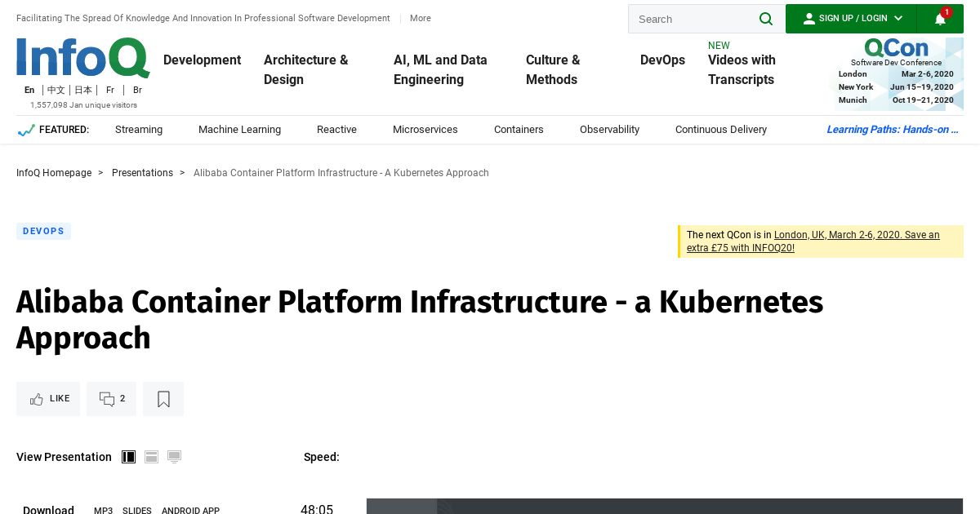This screenshot has height=514, width=980.
Task: Click QCon Munich Oct 19-21 date
Action: [x=896, y=100]
